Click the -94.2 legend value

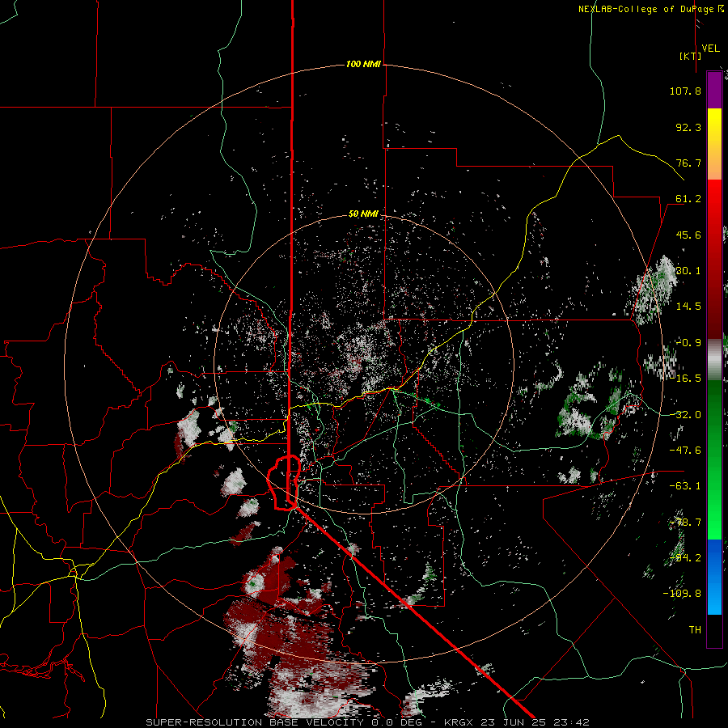[685, 557]
